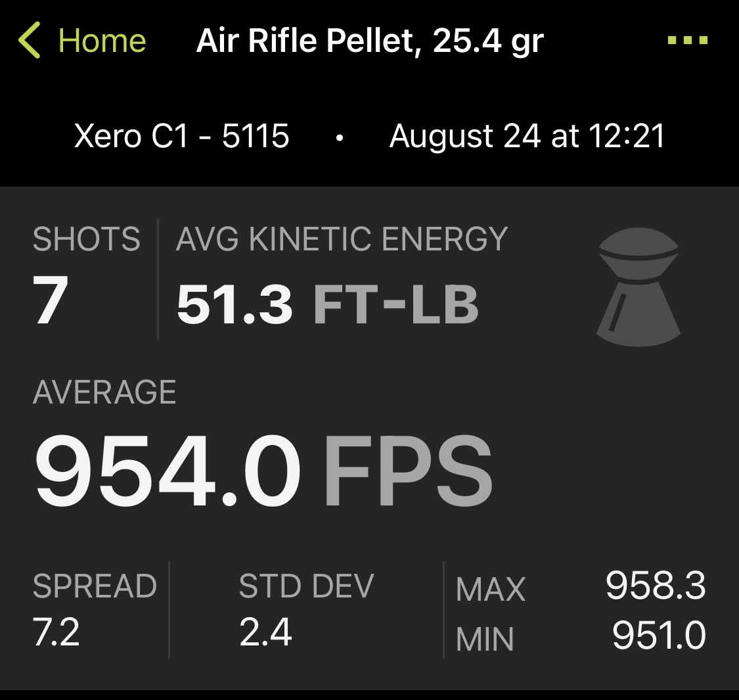
Task: Tap the August 24 at 12:21 timestamp
Action: point(527,136)
